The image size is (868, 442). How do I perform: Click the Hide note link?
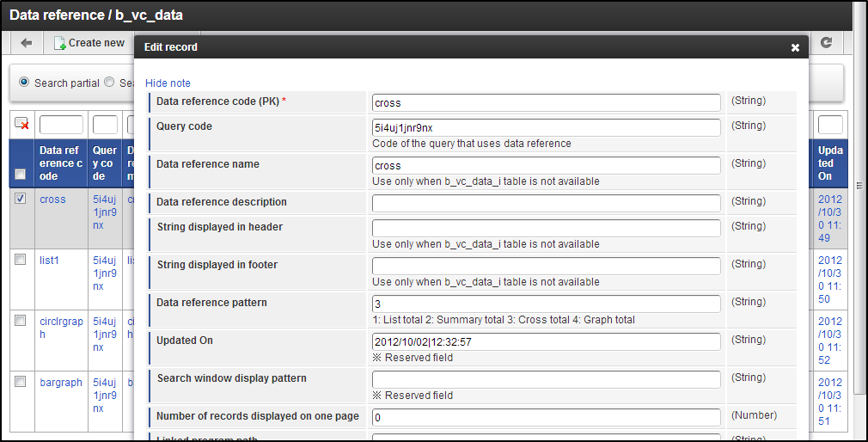pyautogui.click(x=168, y=83)
